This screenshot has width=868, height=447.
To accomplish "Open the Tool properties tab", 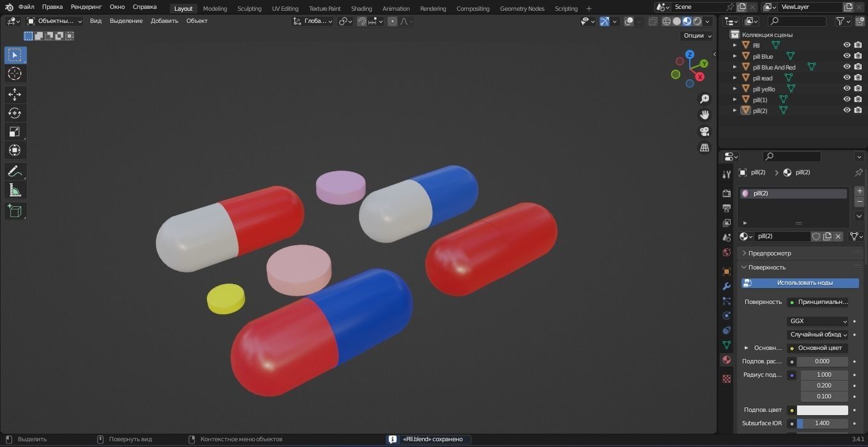I will (x=726, y=174).
